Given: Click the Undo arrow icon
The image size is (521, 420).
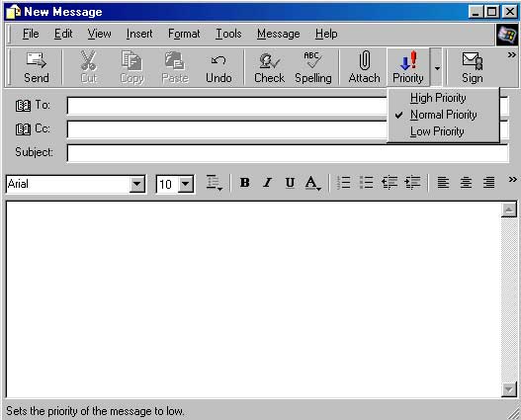Looking at the screenshot, I should 218,60.
